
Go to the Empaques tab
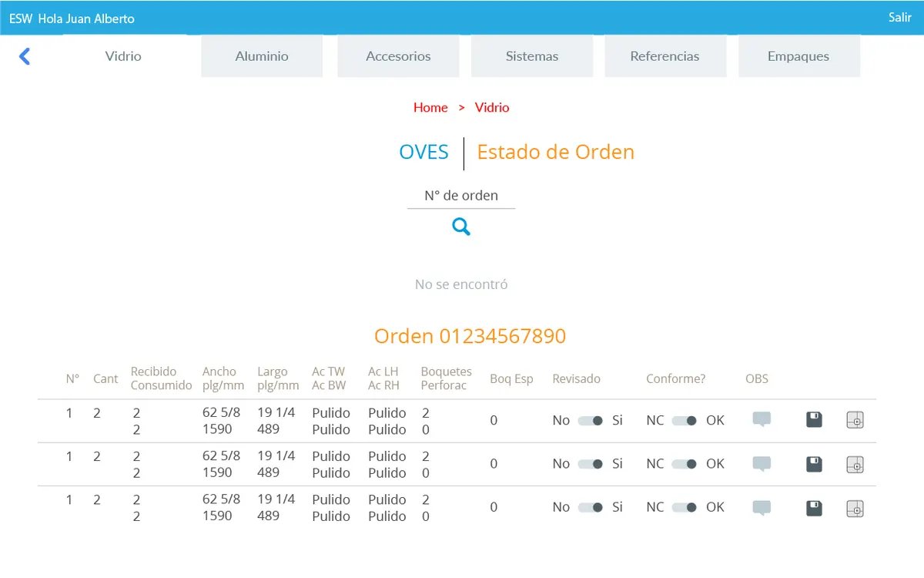[798, 56]
